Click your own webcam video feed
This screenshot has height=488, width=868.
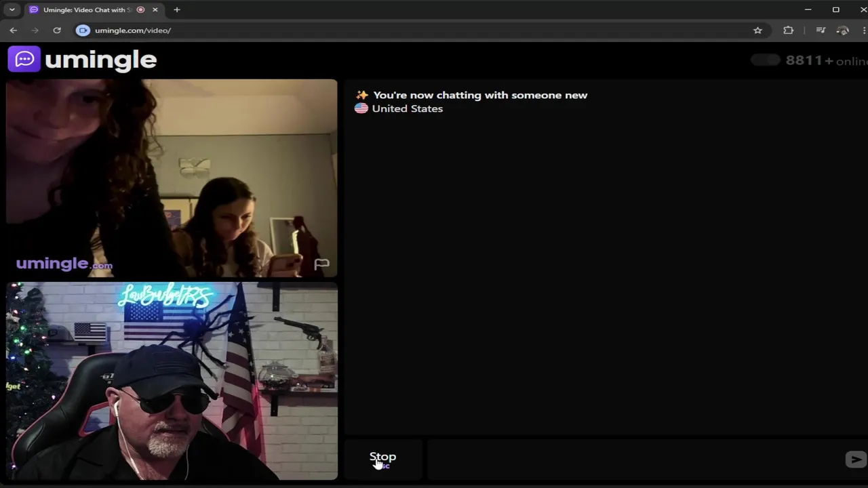click(x=172, y=381)
